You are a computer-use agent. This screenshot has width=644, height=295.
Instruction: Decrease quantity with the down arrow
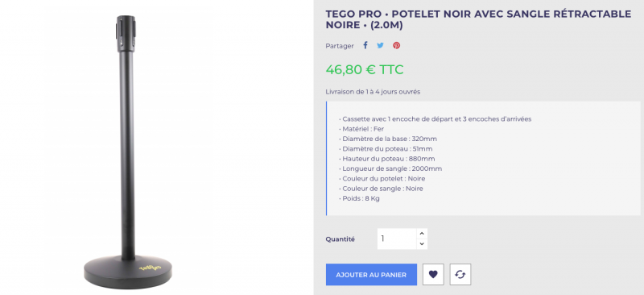click(422, 244)
